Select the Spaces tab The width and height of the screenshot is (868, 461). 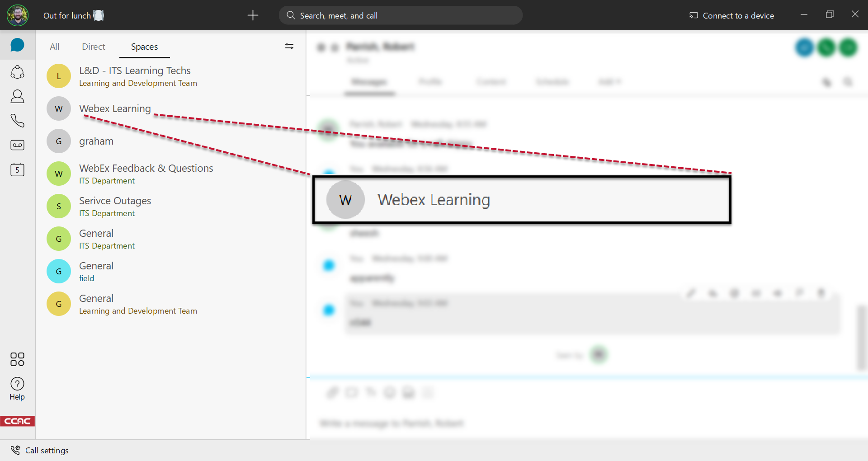tap(144, 47)
